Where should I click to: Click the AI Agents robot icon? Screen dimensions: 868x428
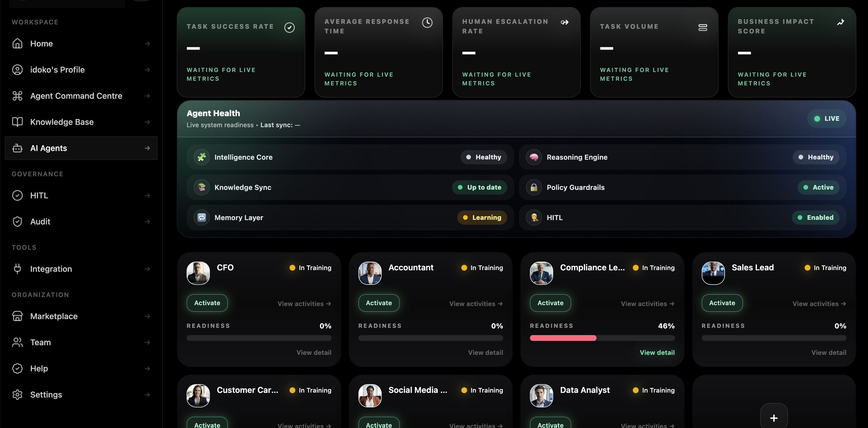tap(17, 148)
